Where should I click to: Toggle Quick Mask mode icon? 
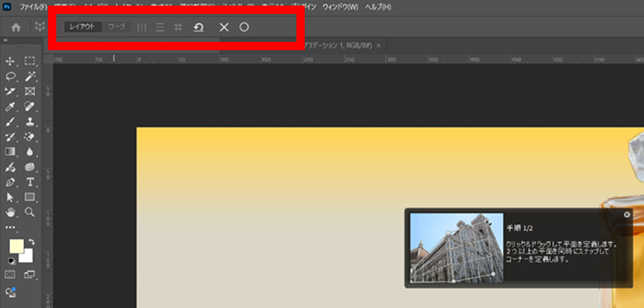(10, 274)
